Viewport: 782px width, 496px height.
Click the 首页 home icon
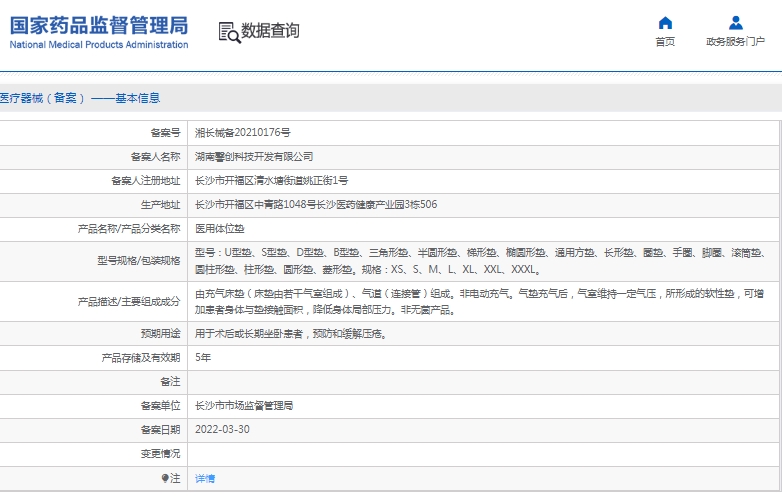pos(665,23)
